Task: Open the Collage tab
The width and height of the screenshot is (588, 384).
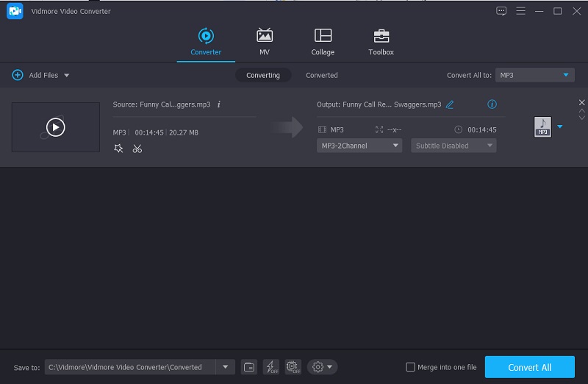Action: tap(323, 42)
